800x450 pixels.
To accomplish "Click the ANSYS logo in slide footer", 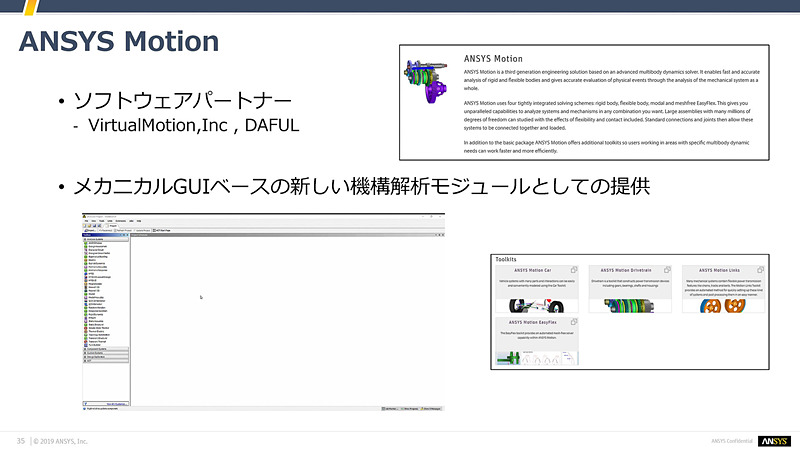I will tap(774, 441).
